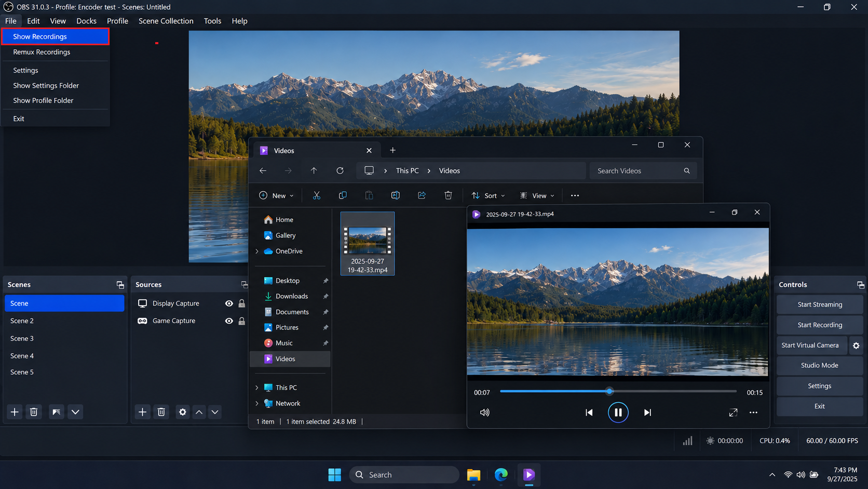The width and height of the screenshot is (868, 489).
Task: Select the 2025-09-27 19-42-33.mp4 file thumbnail
Action: pyautogui.click(x=368, y=243)
